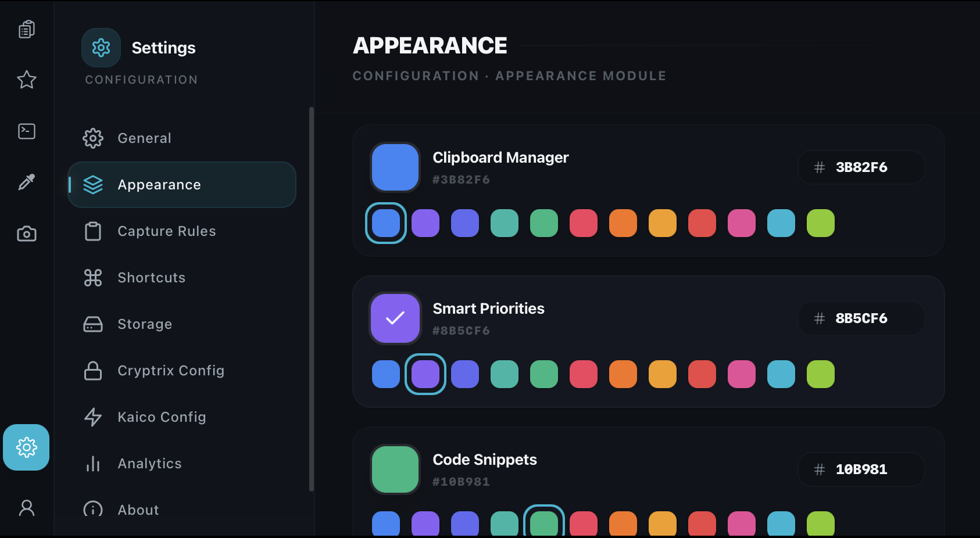Pick selected green swatch for Code Snippets
The image size is (980, 538).
pyautogui.click(x=544, y=523)
